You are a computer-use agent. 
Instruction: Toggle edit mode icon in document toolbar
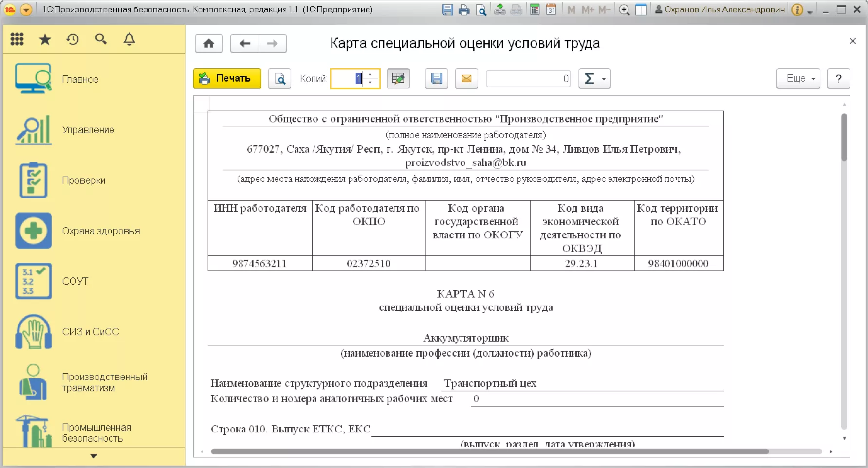pyautogui.click(x=398, y=78)
